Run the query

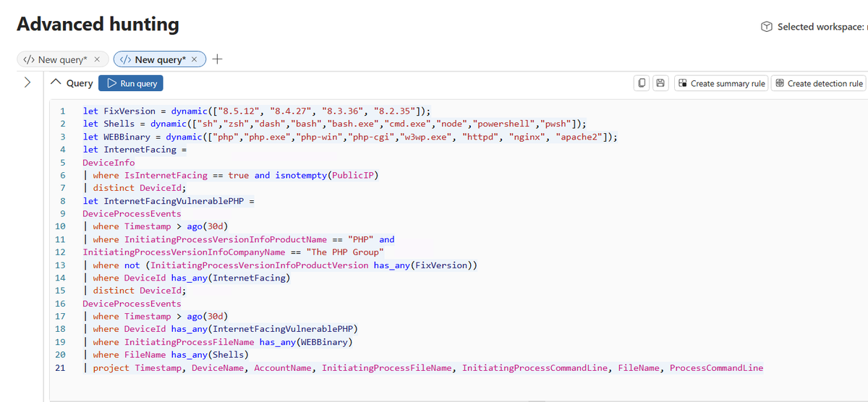(x=131, y=83)
